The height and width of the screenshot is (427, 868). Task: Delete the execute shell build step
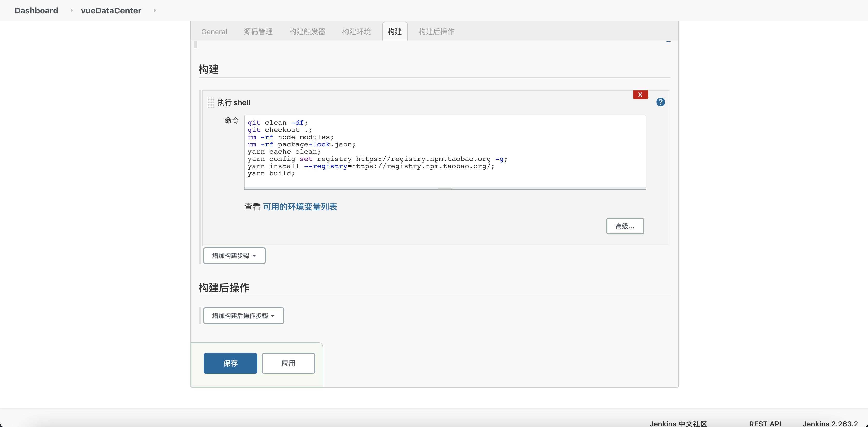pos(640,95)
